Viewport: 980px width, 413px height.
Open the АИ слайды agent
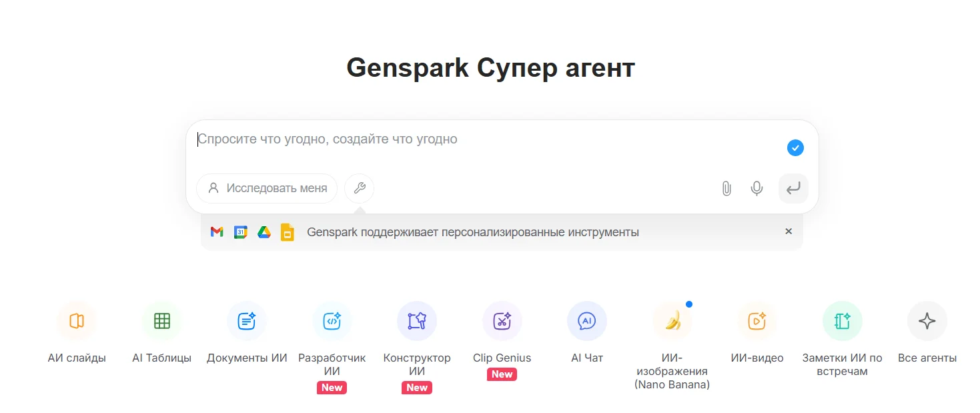(x=76, y=320)
